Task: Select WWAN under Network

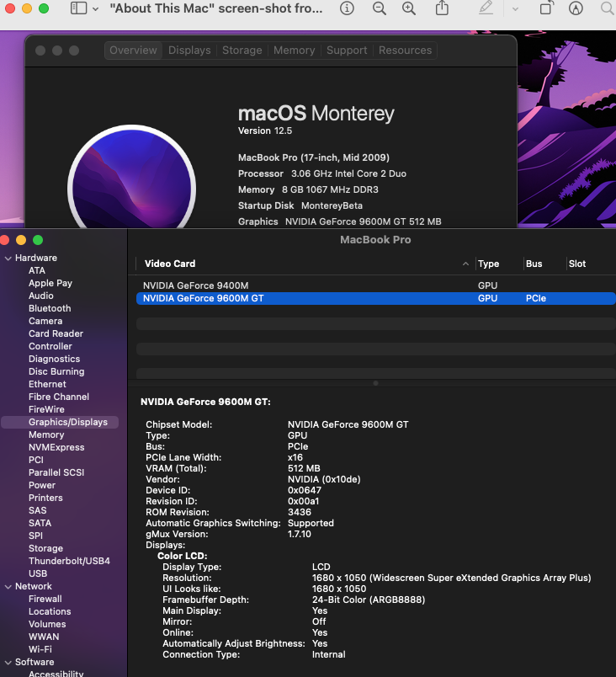Action: (44, 637)
